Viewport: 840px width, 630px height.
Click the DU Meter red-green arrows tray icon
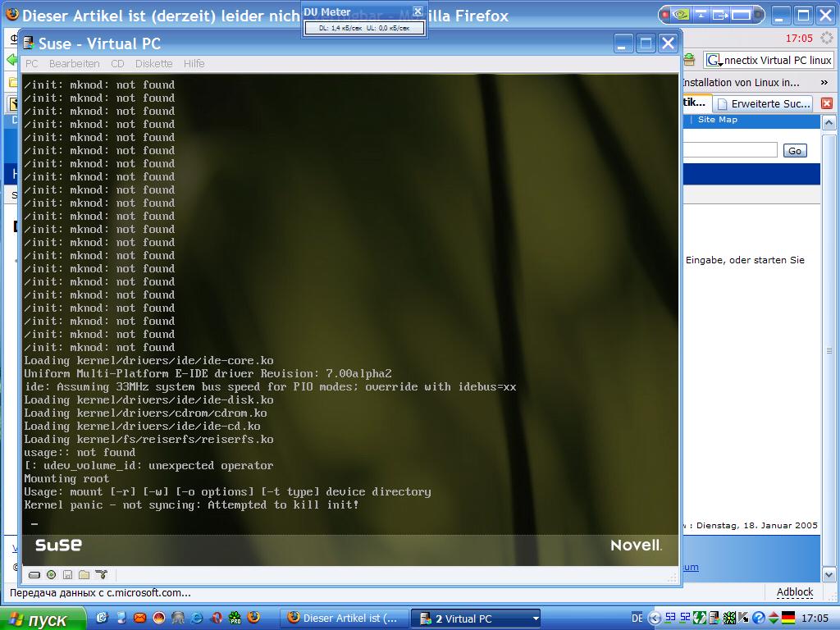coord(774,618)
